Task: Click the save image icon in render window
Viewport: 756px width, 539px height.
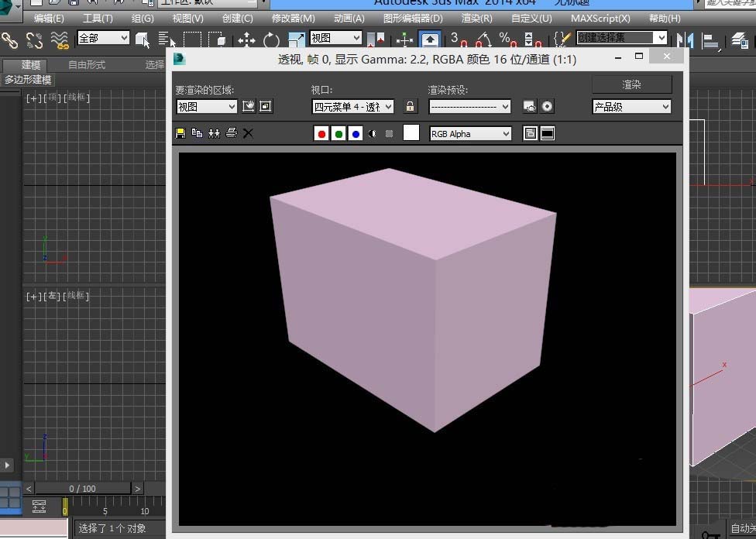Action: (x=180, y=133)
